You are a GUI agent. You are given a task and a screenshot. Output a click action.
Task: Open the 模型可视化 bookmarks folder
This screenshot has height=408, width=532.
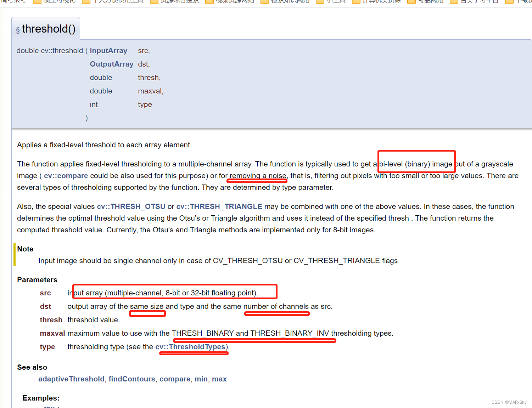coord(56,1)
